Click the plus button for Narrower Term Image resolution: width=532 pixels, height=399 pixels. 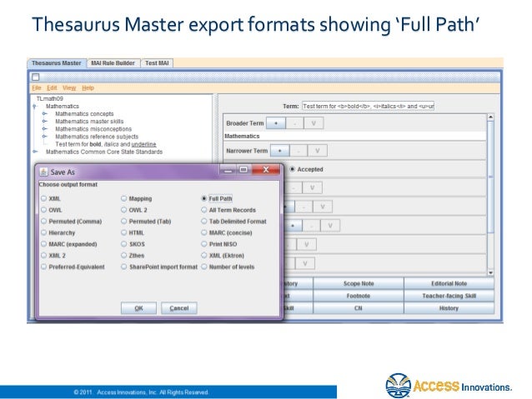[280, 151]
